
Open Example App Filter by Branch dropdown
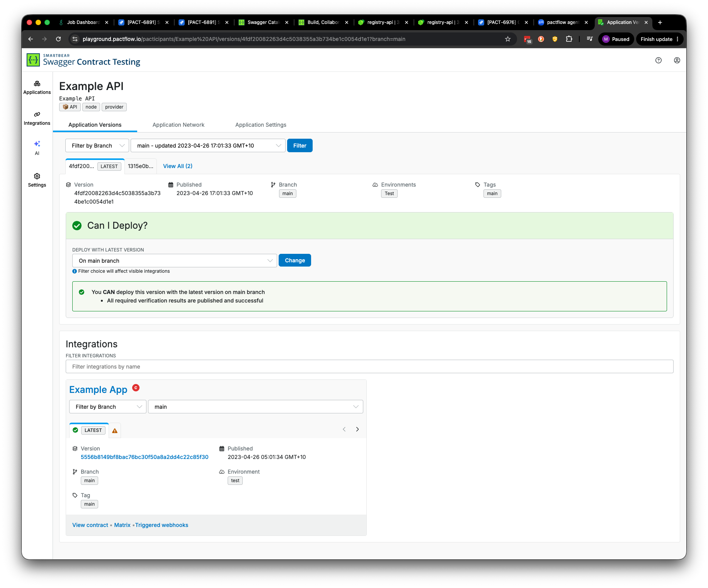pos(108,407)
